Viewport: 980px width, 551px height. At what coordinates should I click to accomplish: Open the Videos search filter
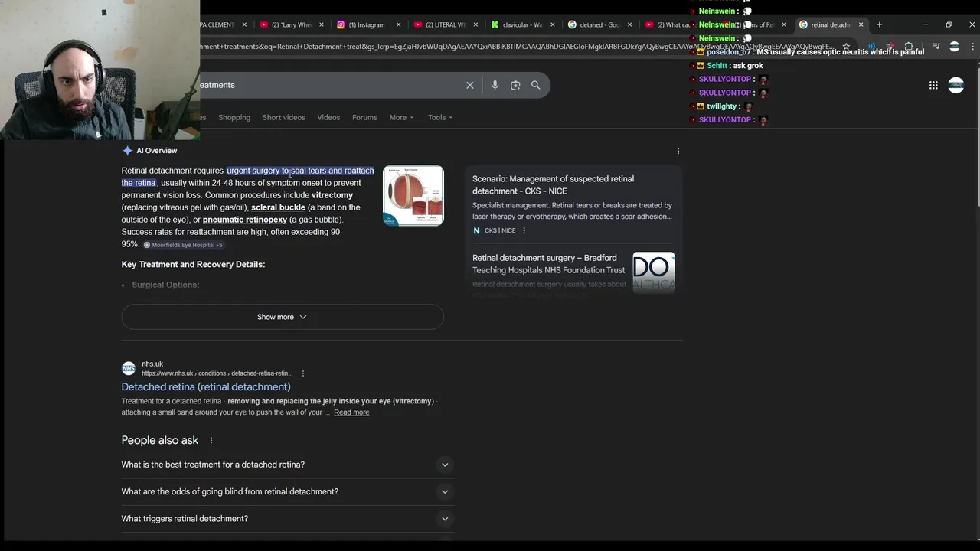pos(328,117)
